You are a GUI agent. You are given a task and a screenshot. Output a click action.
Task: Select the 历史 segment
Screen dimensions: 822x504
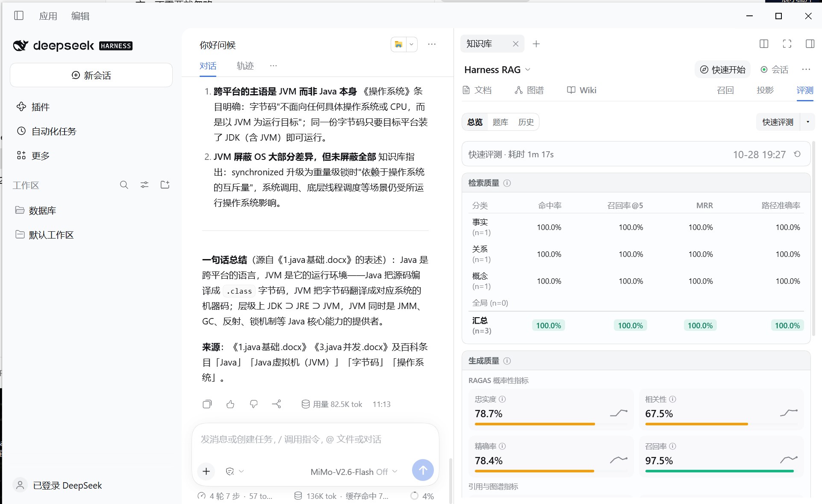click(526, 122)
